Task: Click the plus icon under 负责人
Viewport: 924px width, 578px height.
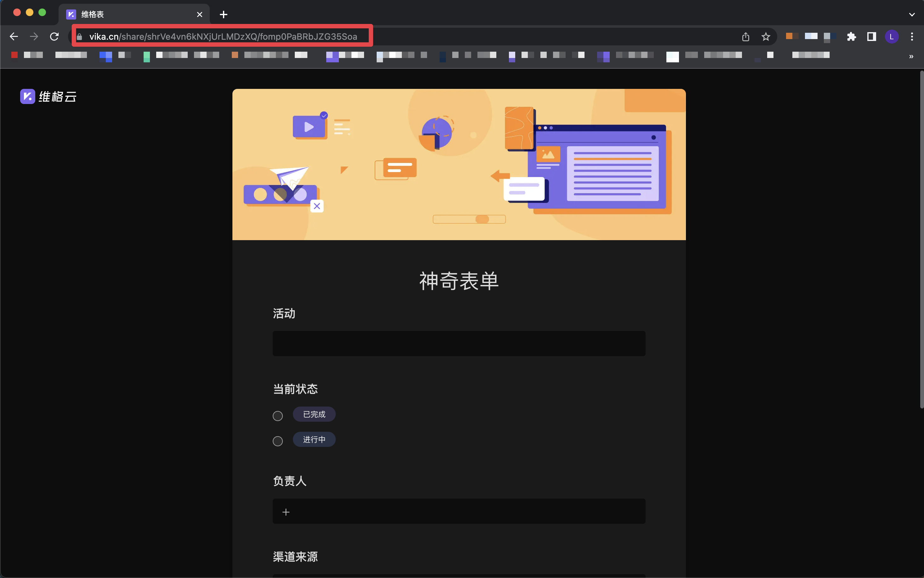Action: 286,512
